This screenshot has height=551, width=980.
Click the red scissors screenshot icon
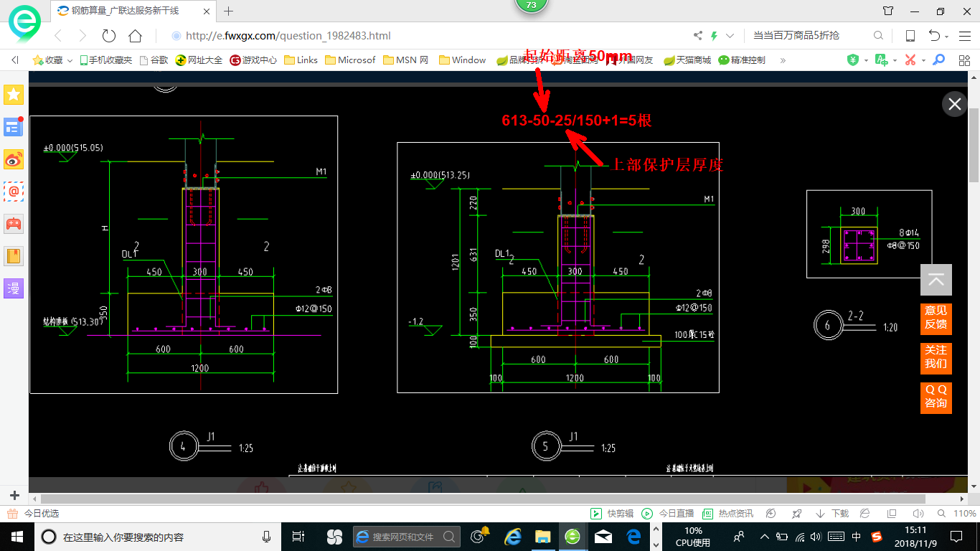pyautogui.click(x=910, y=60)
